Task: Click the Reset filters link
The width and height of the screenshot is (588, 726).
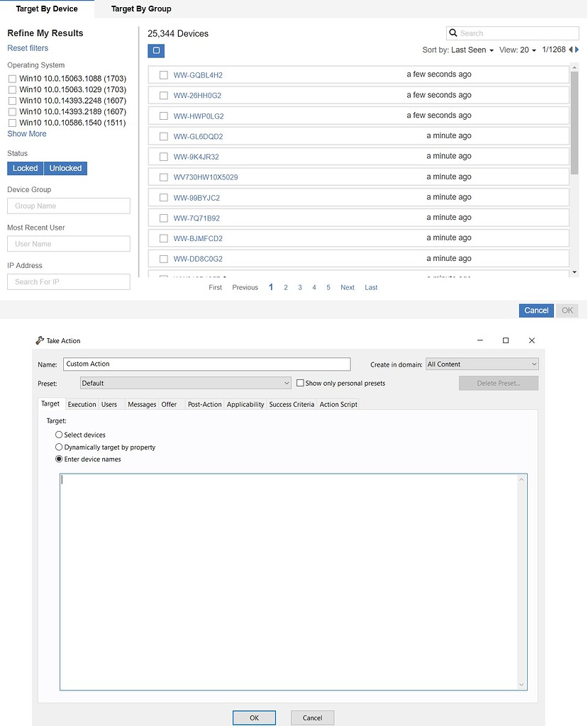Action: click(x=28, y=48)
